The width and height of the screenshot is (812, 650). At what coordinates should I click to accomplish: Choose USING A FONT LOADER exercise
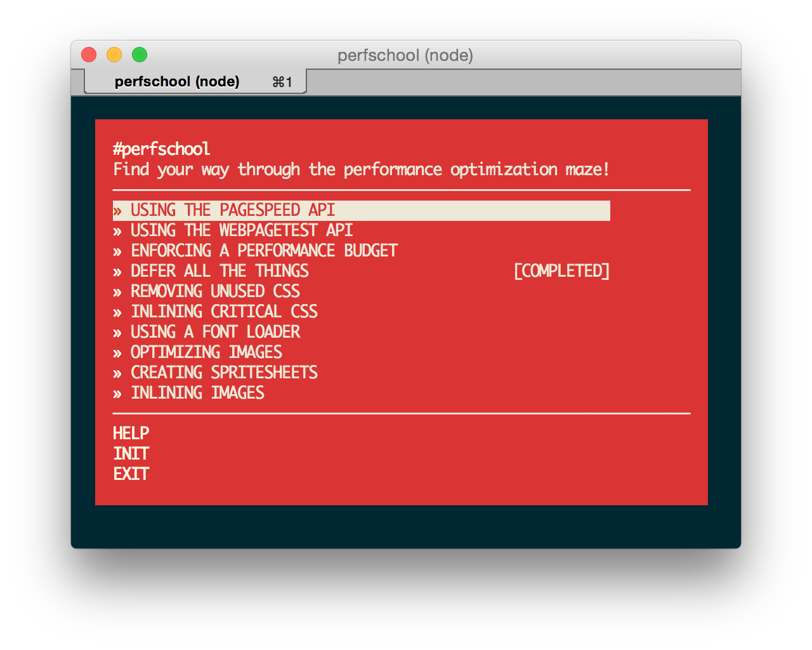pyautogui.click(x=361, y=332)
